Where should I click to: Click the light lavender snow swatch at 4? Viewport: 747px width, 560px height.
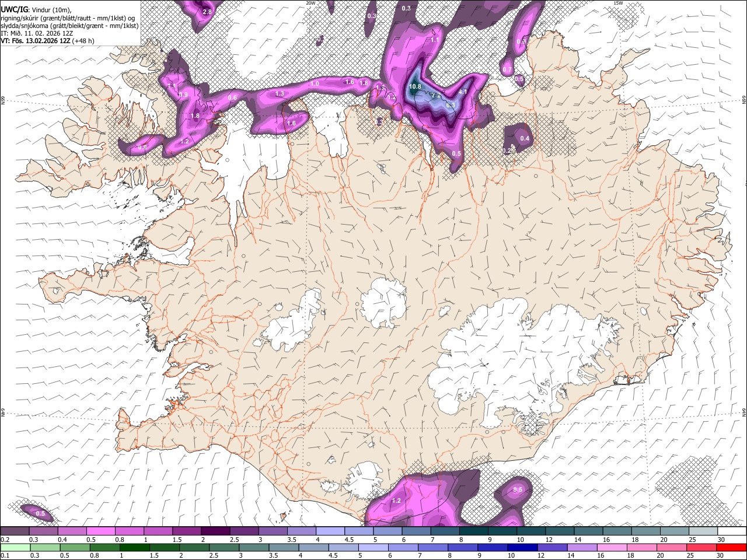[330, 531]
